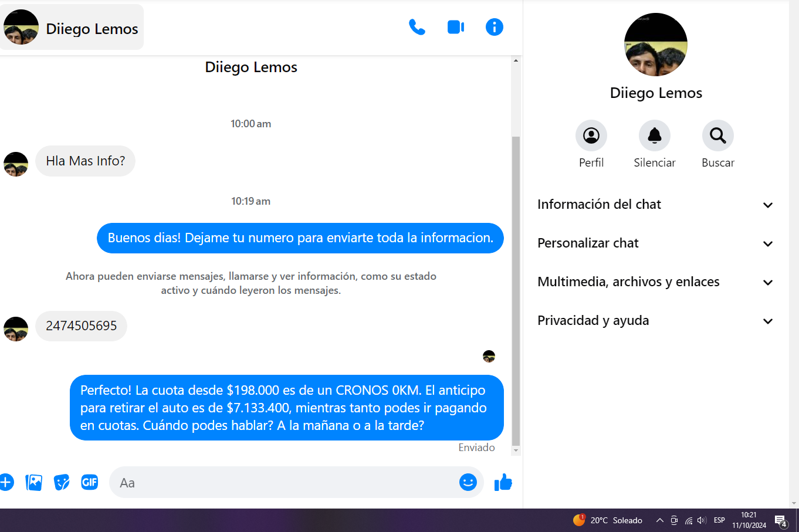
Task: Click the "Perfecto! La cuota desde" message bubble
Action: coord(287,408)
